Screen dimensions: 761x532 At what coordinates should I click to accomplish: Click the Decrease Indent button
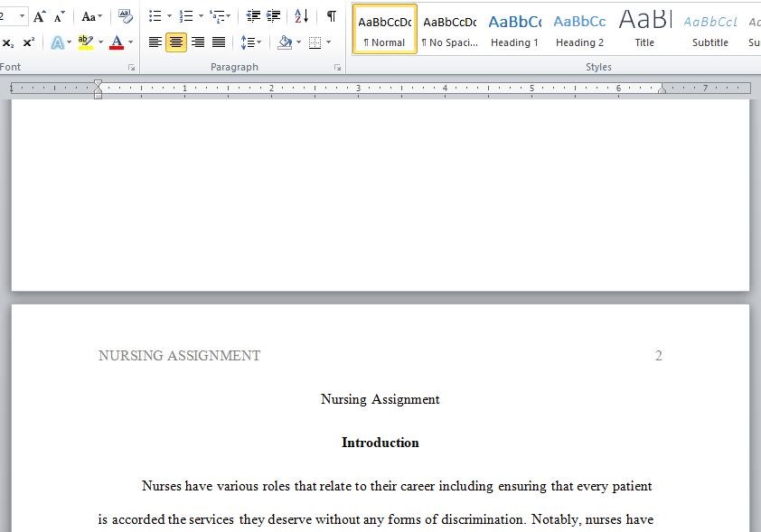(253, 16)
